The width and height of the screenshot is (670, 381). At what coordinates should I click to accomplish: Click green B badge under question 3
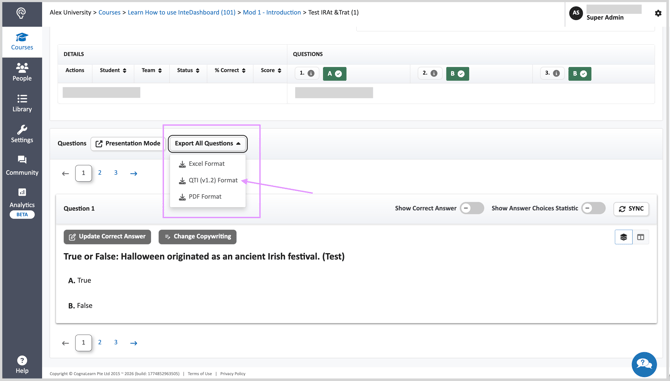(x=579, y=74)
